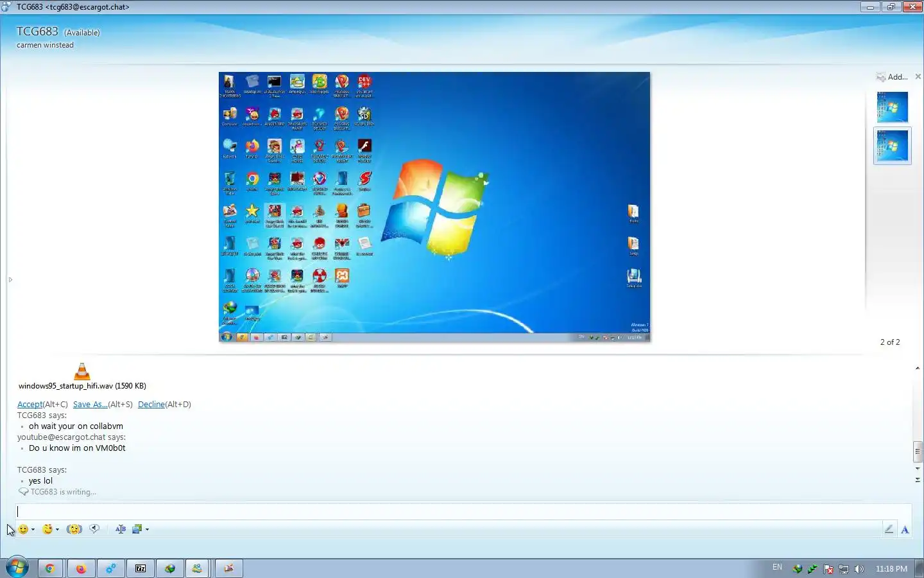Click the TCG683 contact name header

tap(37, 31)
